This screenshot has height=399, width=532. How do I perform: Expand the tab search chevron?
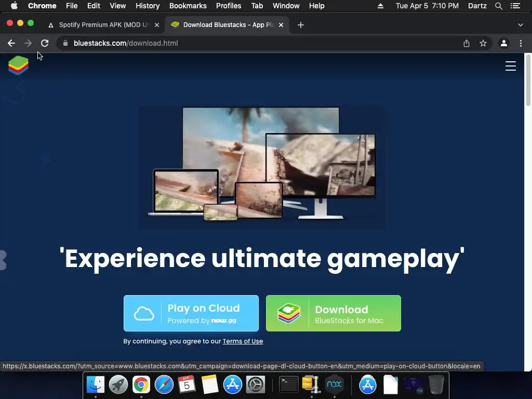point(521,25)
